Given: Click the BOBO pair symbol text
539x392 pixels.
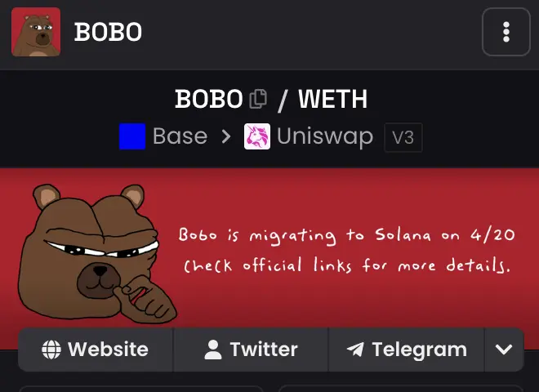Looking at the screenshot, I should [x=209, y=99].
